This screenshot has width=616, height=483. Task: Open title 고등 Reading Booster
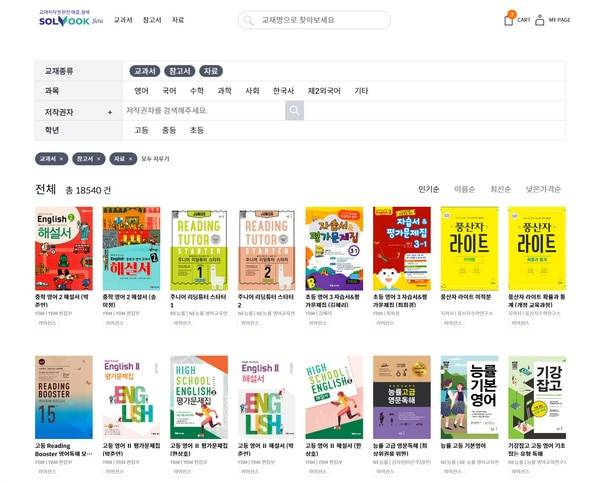64,450
